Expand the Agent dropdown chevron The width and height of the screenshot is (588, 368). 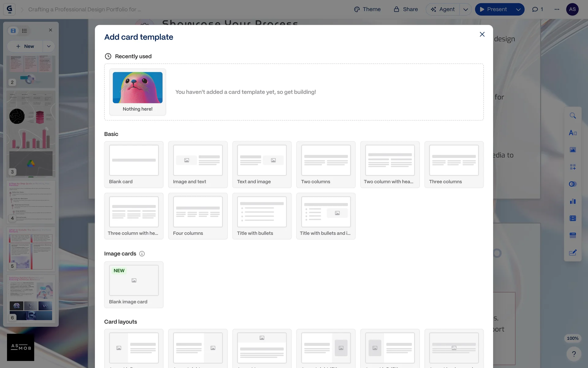(x=466, y=10)
